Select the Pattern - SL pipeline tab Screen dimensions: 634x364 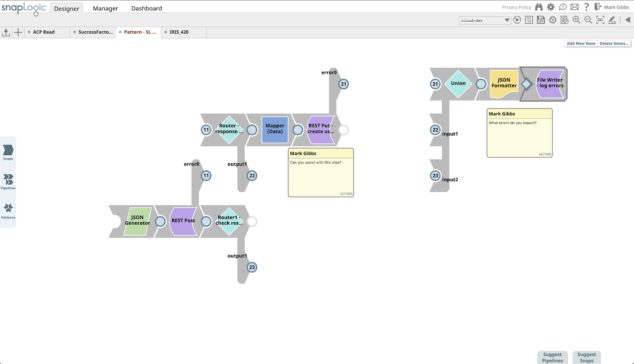[140, 32]
